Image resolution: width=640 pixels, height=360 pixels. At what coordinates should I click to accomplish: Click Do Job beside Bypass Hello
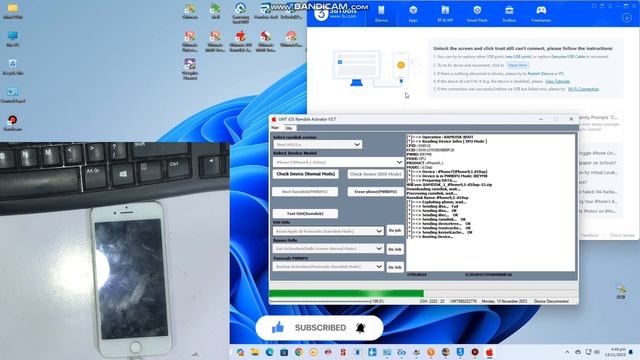point(395,249)
